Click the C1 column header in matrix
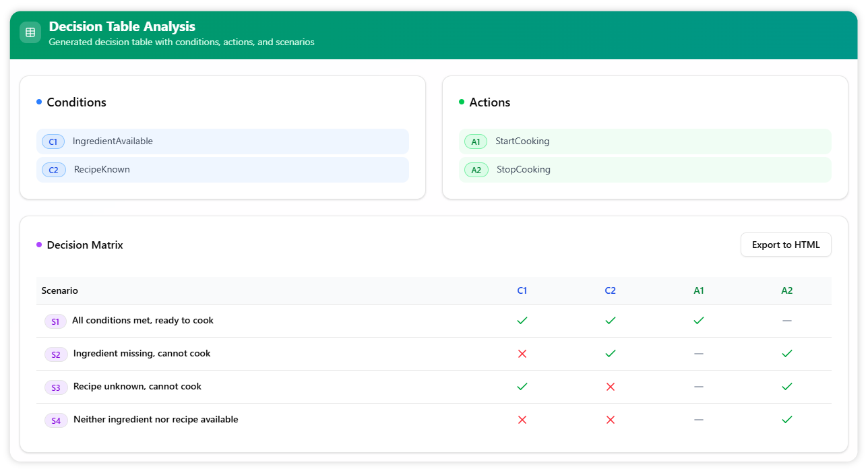 522,290
